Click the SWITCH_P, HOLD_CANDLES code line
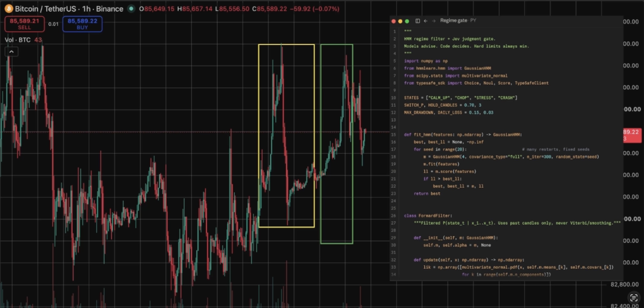644x308 pixels. [442, 105]
